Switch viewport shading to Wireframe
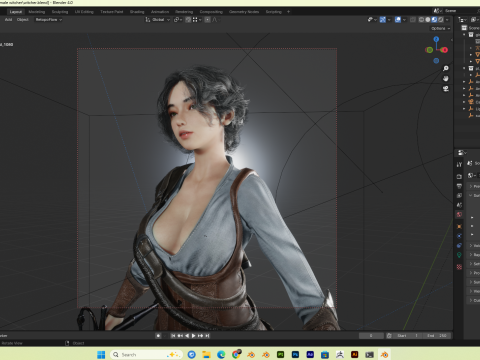 421,20
